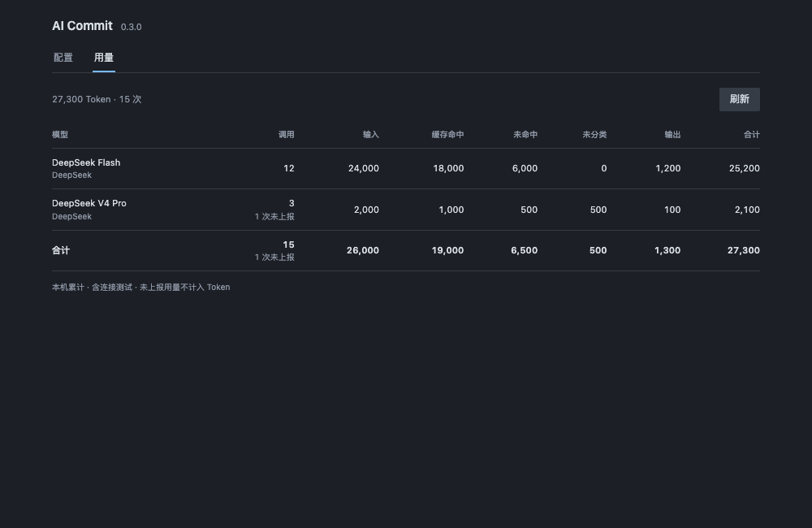This screenshot has height=528, width=812.
Task: Click total call count 15
Action: pos(288,245)
